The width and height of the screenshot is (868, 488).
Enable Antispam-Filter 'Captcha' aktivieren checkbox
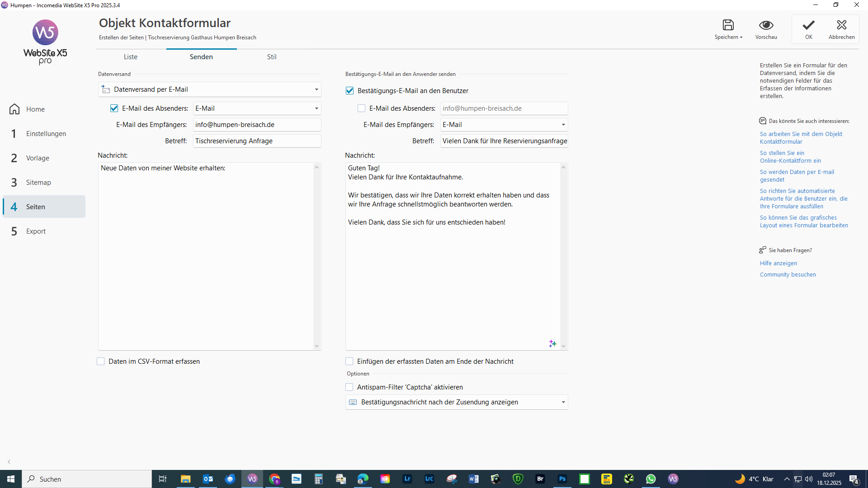tap(349, 387)
